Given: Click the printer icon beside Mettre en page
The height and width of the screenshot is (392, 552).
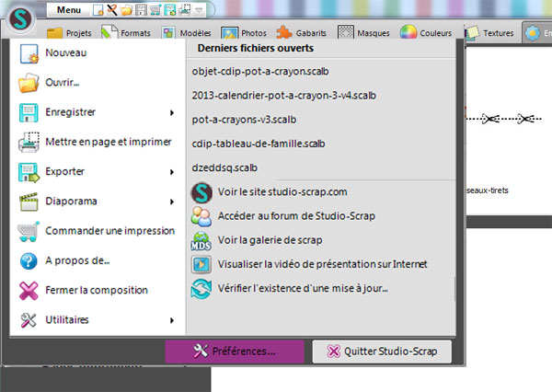Looking at the screenshot, I should point(29,143).
